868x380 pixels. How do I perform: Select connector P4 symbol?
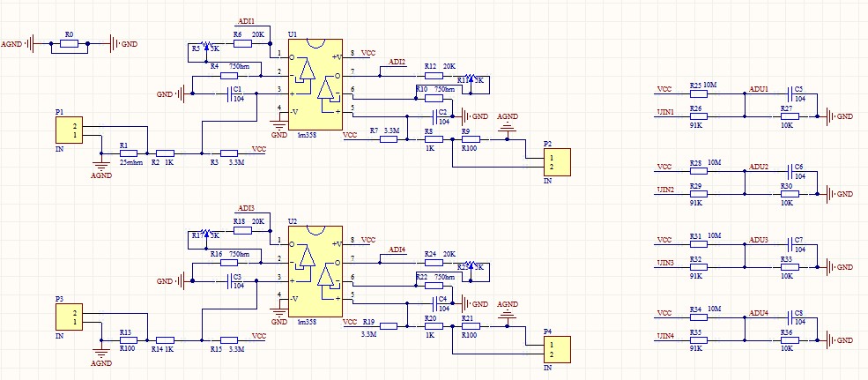pos(556,349)
